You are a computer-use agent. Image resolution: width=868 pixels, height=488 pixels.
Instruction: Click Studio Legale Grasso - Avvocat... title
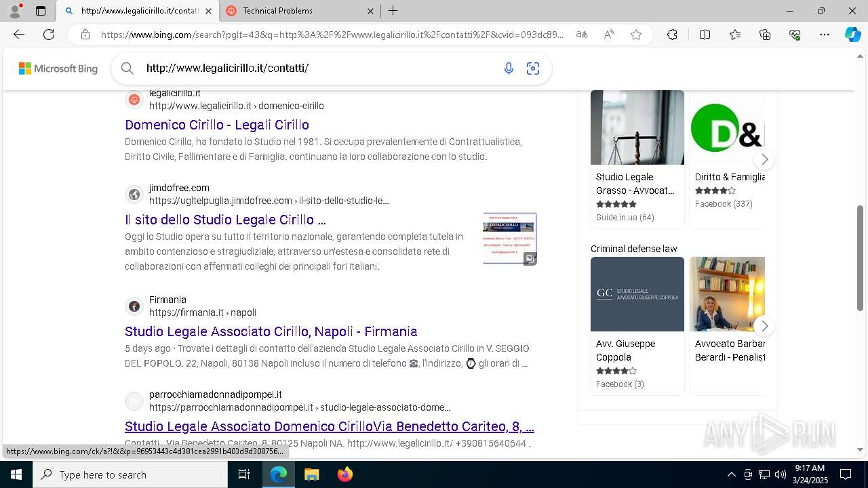(635, 184)
